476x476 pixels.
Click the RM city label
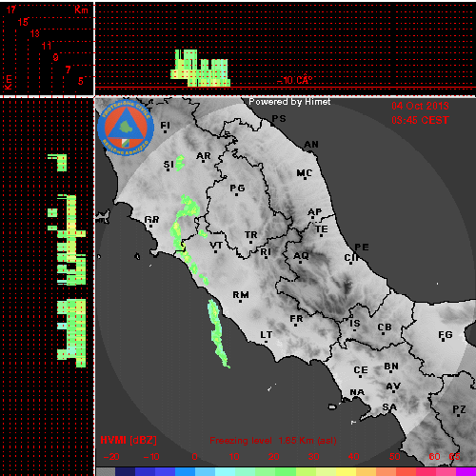coord(241,294)
